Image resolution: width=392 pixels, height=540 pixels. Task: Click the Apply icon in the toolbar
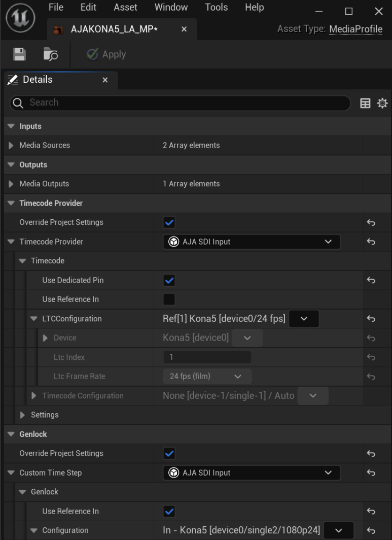tap(94, 54)
